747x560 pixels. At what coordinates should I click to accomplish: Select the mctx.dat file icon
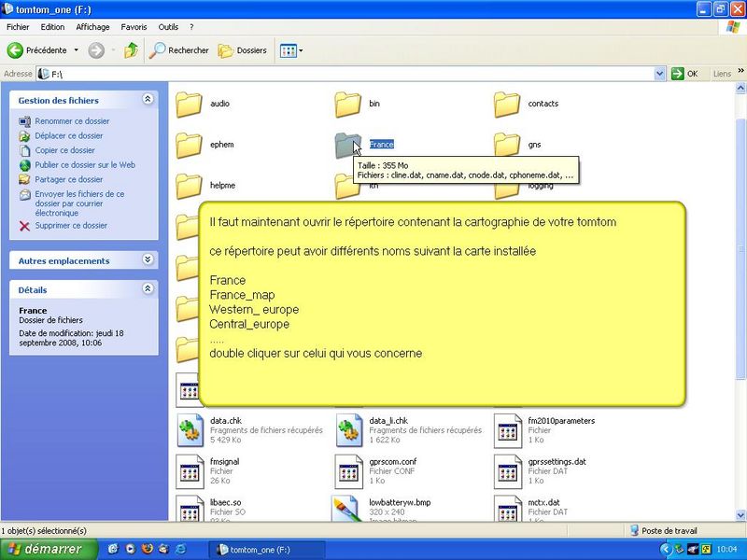tap(508, 509)
